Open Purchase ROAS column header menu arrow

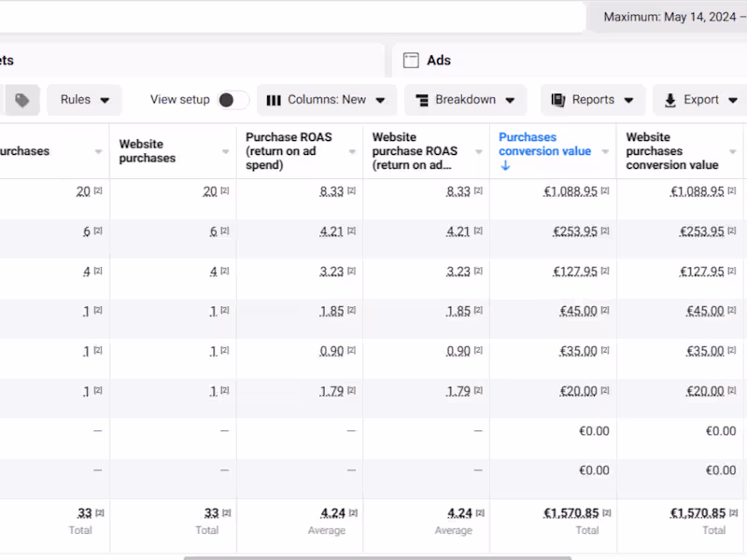352,152
